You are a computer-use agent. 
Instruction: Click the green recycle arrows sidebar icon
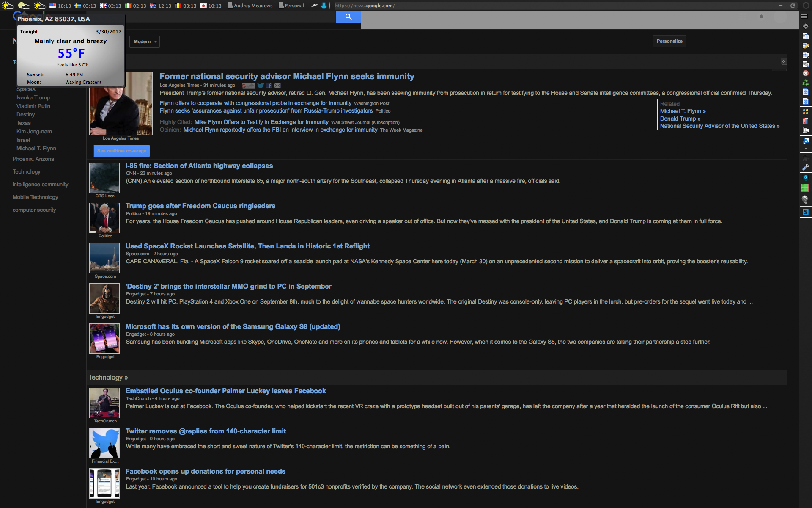tap(805, 83)
